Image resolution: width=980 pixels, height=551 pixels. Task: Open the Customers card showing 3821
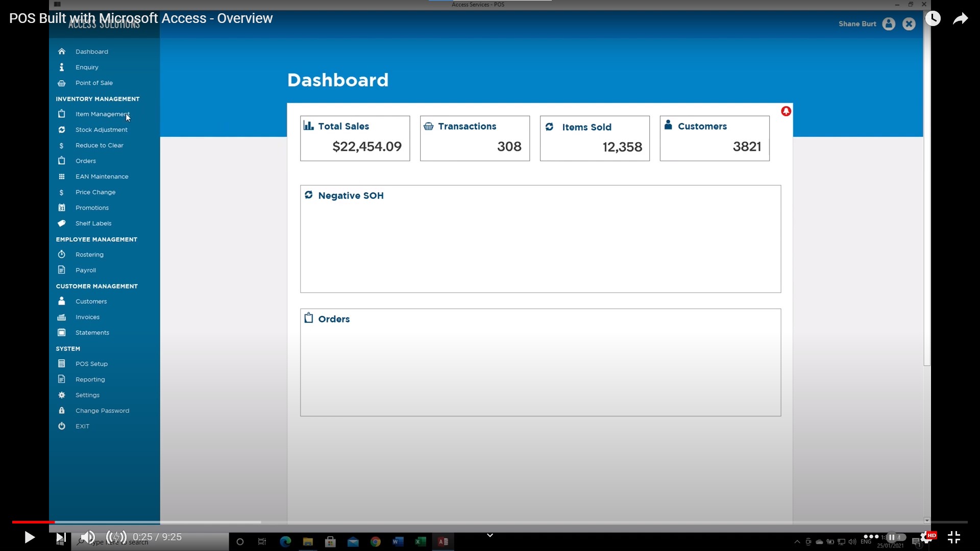point(715,138)
